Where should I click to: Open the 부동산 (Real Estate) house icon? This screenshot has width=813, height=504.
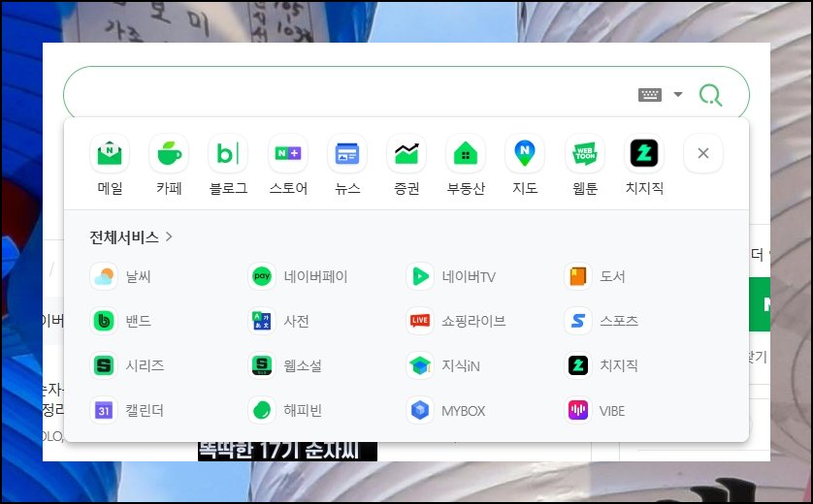466,153
